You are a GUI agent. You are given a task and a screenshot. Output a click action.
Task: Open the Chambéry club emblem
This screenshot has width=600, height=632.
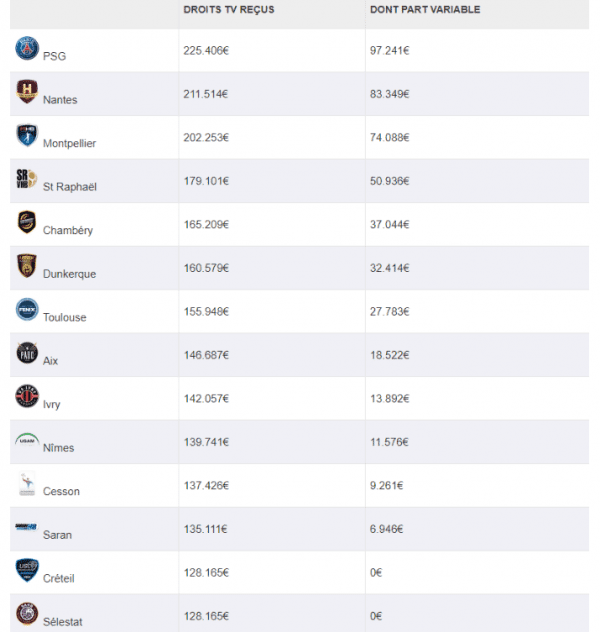[x=27, y=222]
